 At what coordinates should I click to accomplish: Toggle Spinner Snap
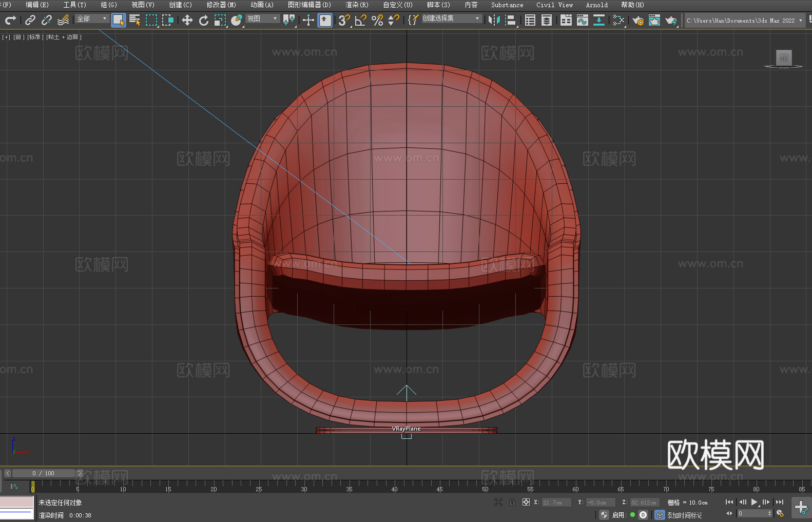394,20
